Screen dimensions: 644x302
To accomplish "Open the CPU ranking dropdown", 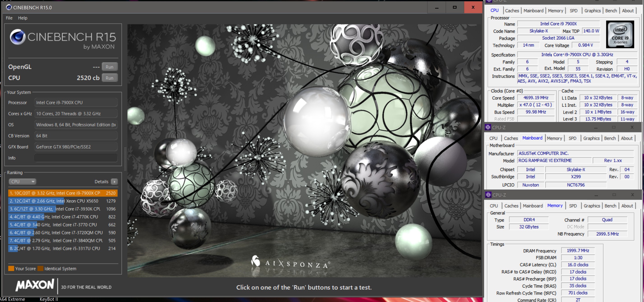I will pos(23,182).
